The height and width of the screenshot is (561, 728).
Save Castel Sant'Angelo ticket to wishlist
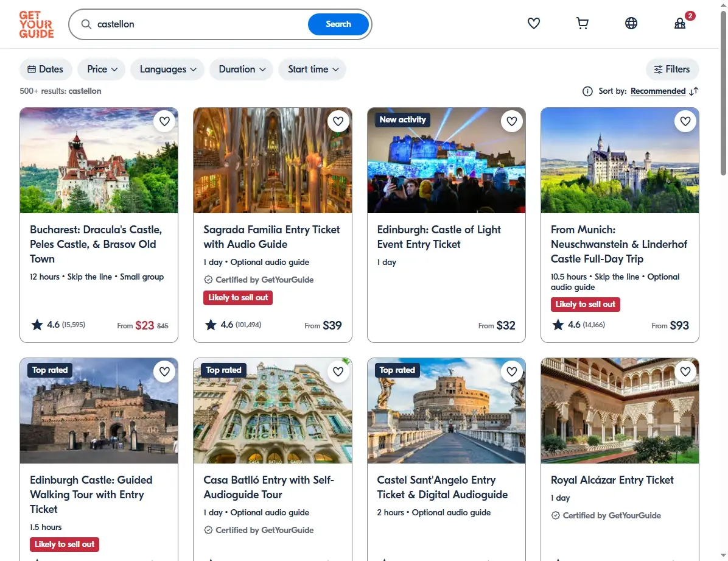tap(512, 372)
